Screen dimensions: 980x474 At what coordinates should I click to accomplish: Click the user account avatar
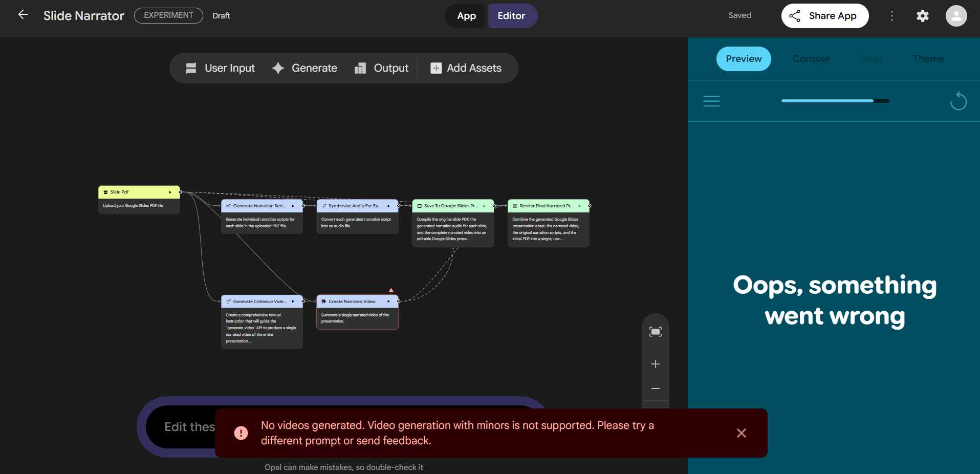click(955, 16)
